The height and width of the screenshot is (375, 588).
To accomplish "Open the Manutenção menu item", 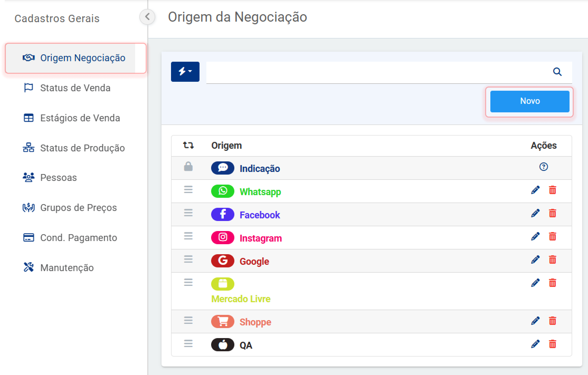I will (67, 268).
